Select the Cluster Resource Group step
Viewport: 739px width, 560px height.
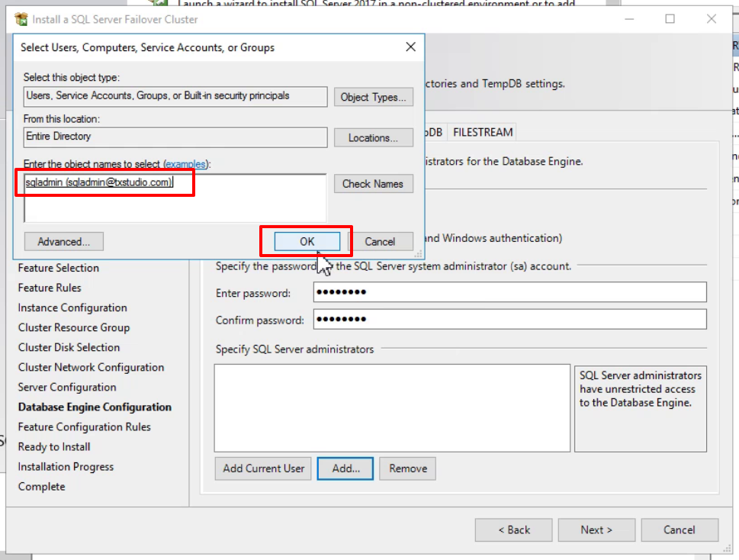tap(74, 327)
